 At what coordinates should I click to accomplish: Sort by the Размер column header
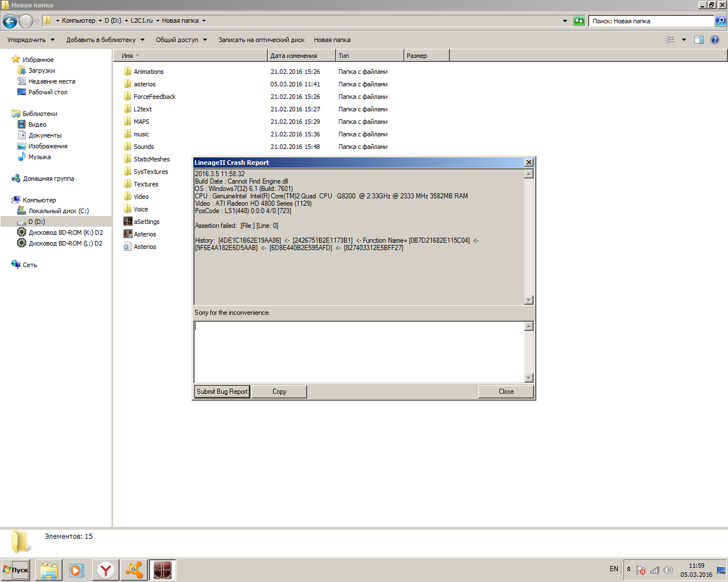tap(427, 56)
